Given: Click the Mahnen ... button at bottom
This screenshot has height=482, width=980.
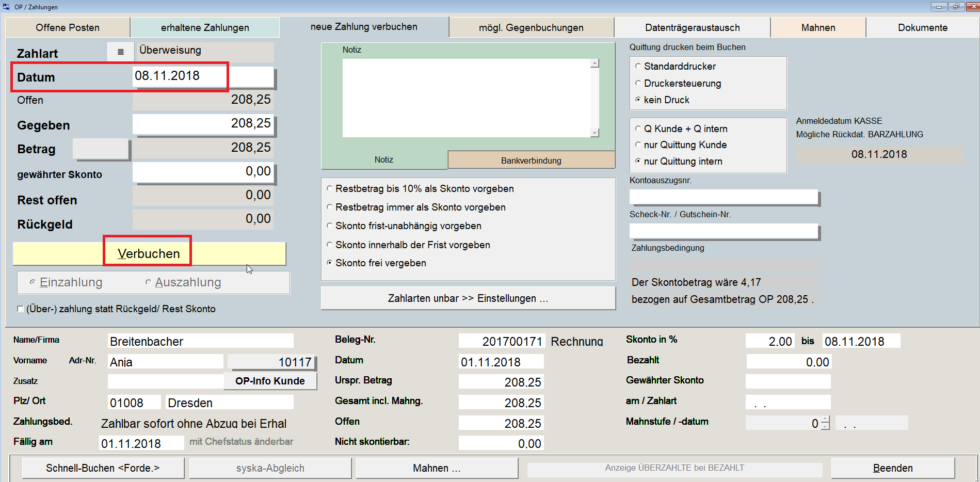Looking at the screenshot, I should [x=437, y=468].
